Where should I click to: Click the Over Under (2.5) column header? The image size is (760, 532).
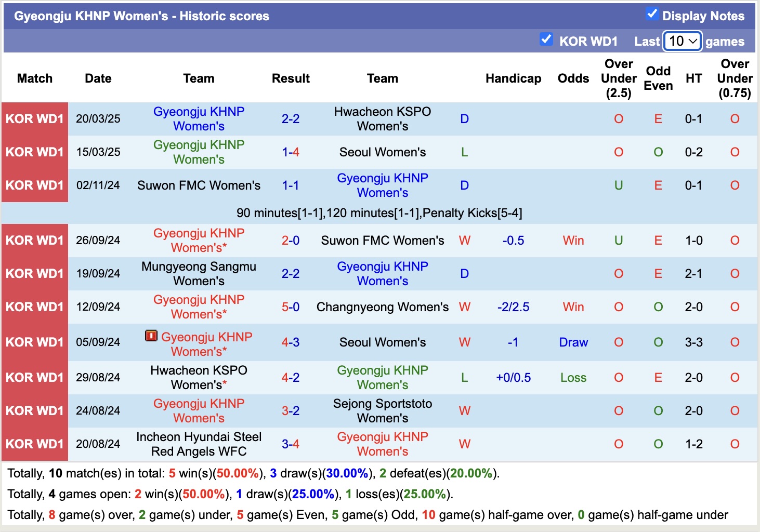[618, 78]
